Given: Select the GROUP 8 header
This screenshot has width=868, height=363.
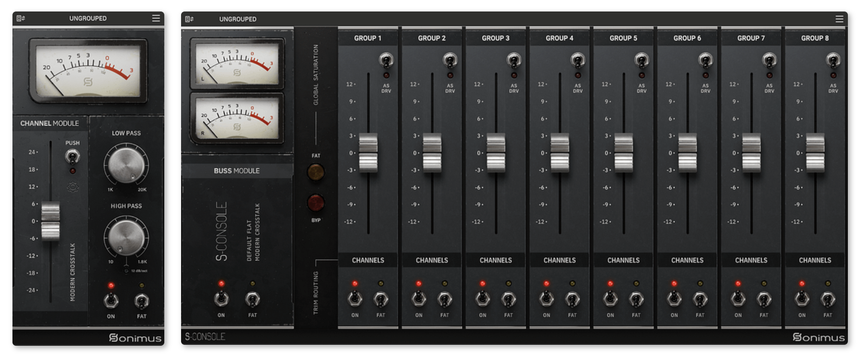Looking at the screenshot, I should (815, 38).
